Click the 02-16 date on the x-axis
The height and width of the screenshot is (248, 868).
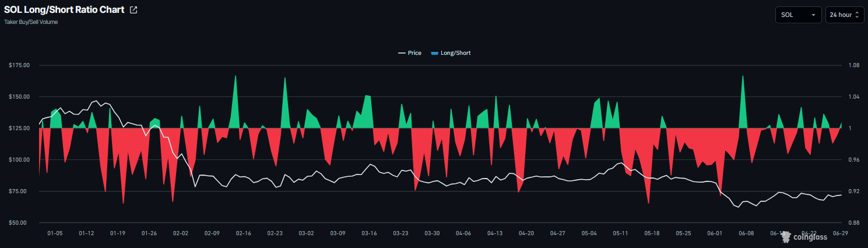coord(243,233)
